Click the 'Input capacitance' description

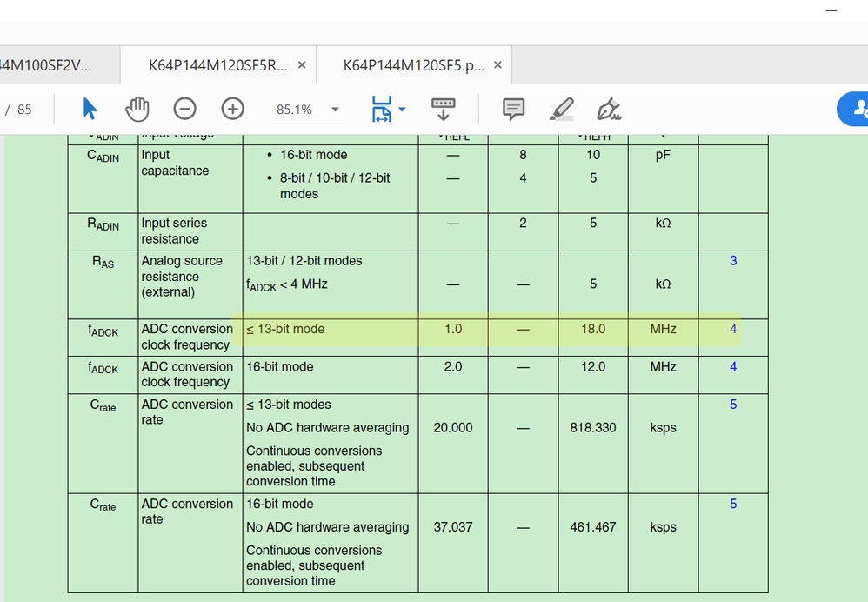(x=175, y=163)
